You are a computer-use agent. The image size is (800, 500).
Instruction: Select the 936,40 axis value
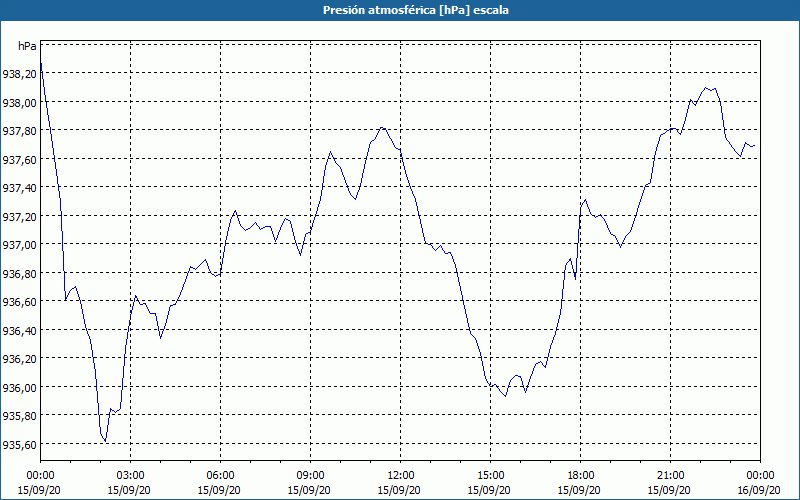[19, 331]
